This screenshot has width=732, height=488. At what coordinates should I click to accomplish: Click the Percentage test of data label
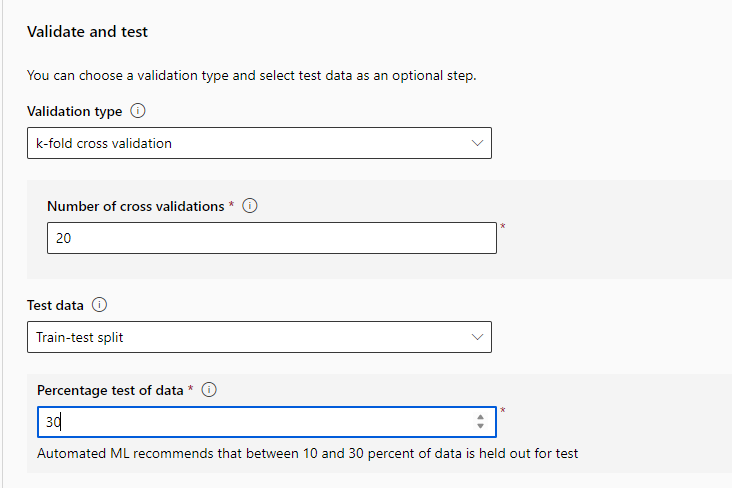coord(110,390)
